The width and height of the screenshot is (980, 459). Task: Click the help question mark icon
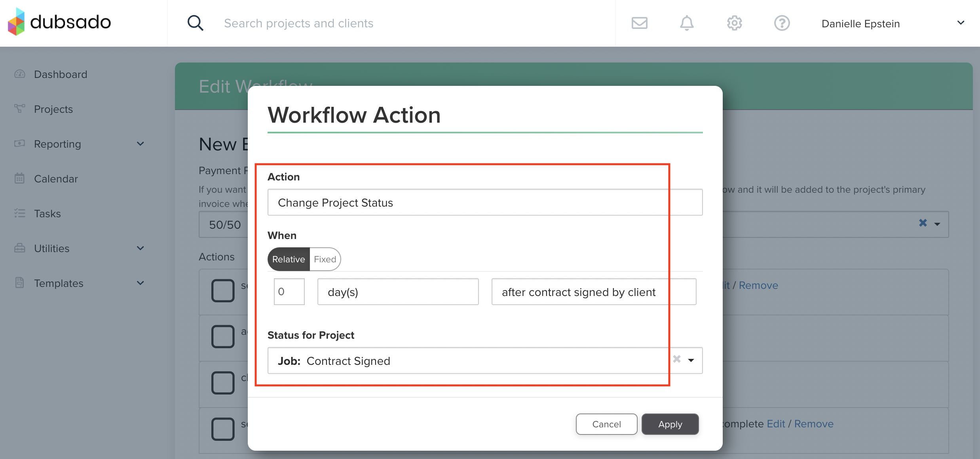tap(782, 23)
